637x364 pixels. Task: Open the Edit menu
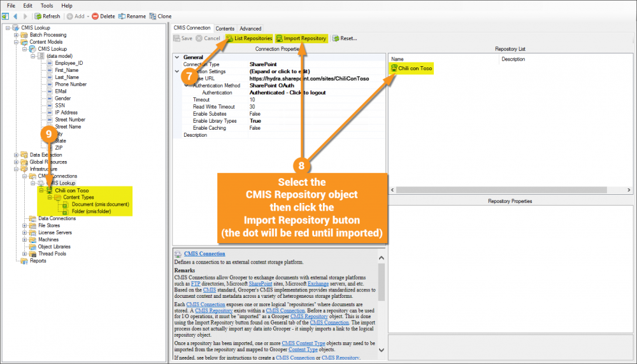[27, 6]
